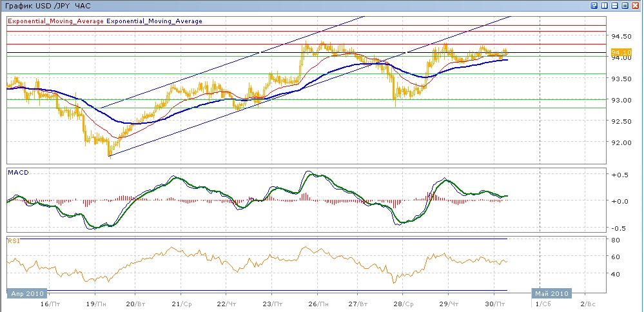Close the USD/JPY chart window

(x=636, y=5)
